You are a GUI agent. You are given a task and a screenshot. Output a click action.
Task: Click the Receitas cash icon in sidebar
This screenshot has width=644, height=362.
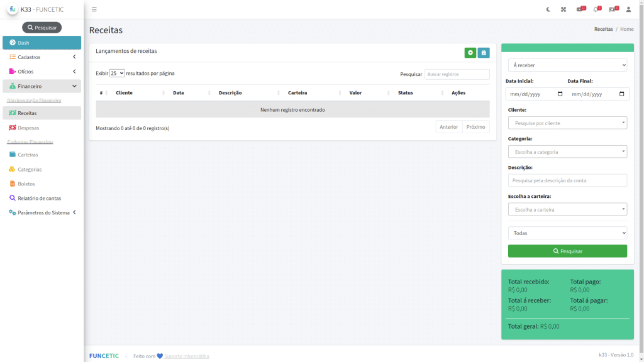click(13, 113)
